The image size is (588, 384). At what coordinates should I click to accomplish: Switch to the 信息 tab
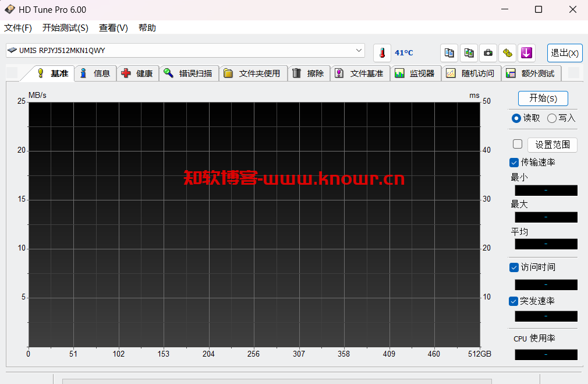tap(95, 73)
